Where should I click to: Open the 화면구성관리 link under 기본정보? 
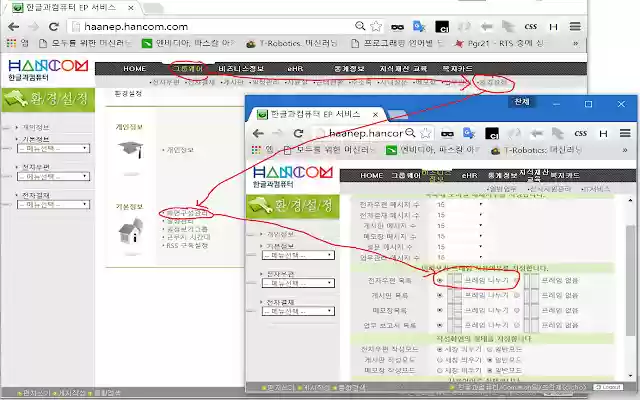click(187, 213)
